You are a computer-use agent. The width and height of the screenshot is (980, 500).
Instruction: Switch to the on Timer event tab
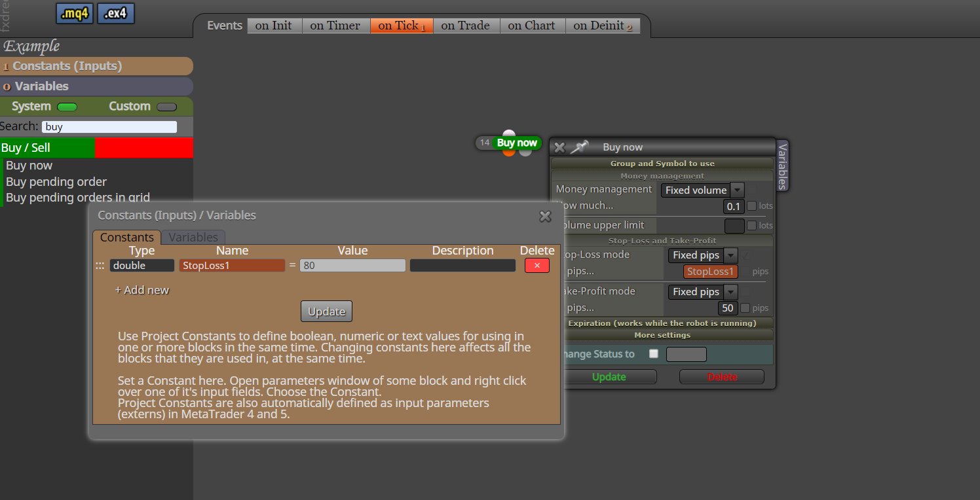[335, 26]
